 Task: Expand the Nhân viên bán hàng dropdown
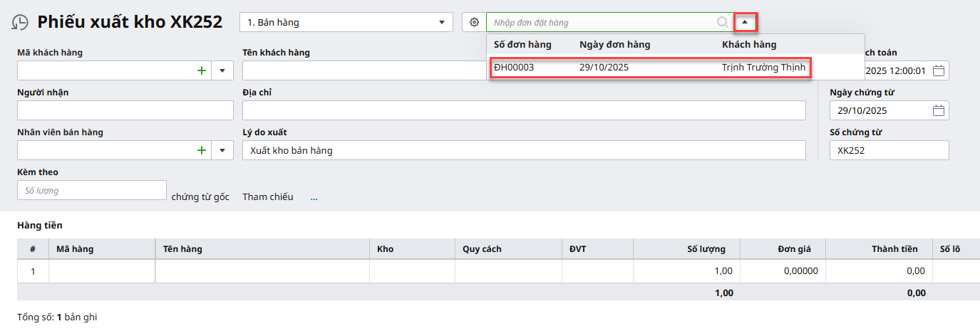pyautogui.click(x=222, y=150)
